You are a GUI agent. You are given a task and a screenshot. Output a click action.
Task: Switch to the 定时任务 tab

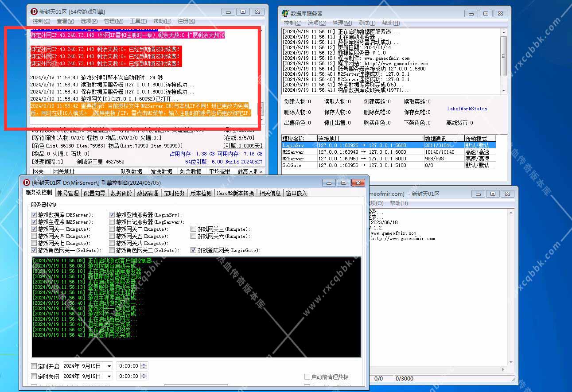point(174,193)
